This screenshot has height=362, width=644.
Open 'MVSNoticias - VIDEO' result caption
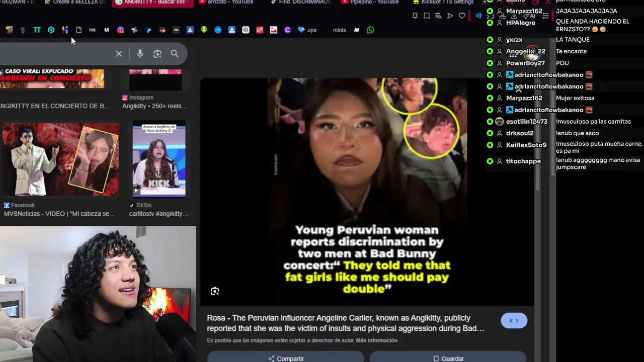tap(59, 214)
